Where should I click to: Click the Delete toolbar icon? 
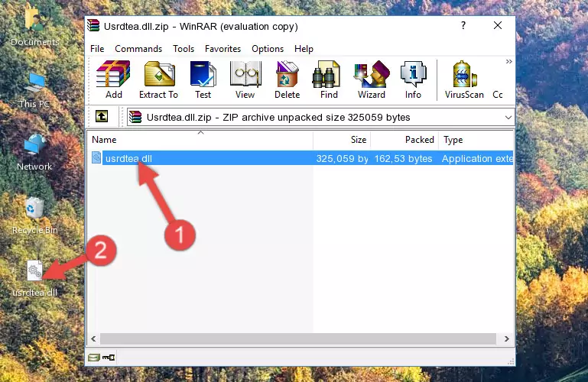(288, 79)
